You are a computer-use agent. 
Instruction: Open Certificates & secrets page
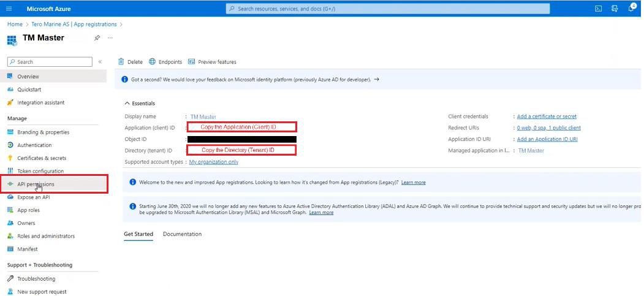tap(42, 158)
